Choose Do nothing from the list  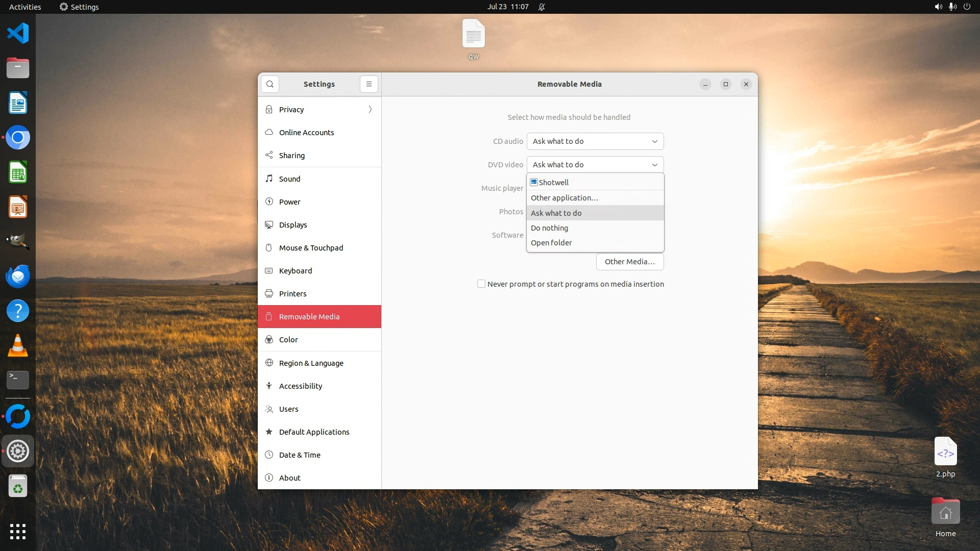tap(549, 228)
